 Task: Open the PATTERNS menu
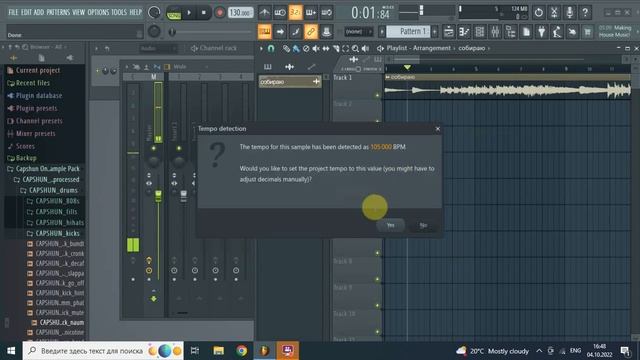[58, 12]
